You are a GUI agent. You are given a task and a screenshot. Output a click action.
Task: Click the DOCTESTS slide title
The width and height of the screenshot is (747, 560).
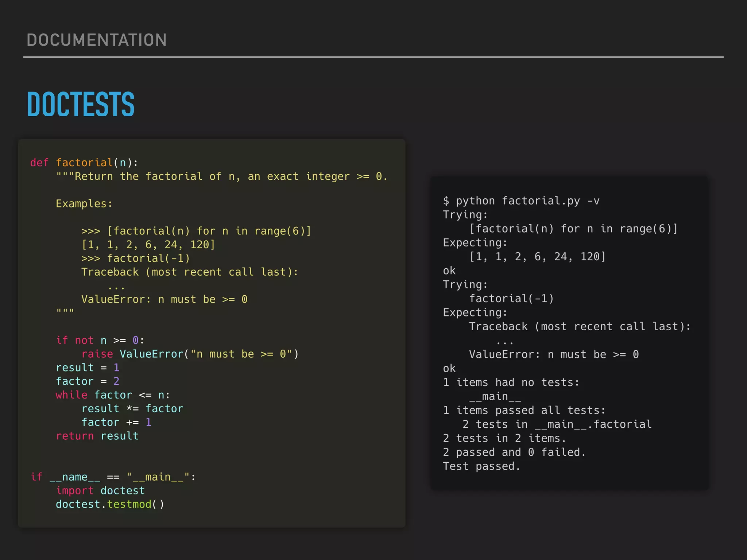tap(81, 104)
